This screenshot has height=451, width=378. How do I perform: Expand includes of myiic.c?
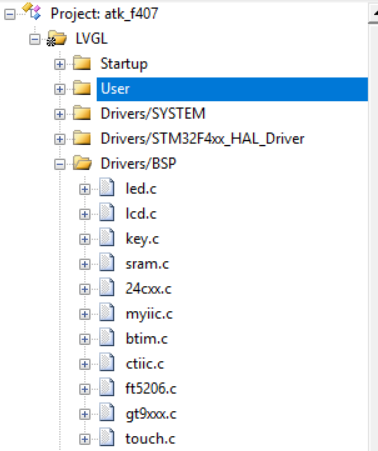pyautogui.click(x=85, y=314)
